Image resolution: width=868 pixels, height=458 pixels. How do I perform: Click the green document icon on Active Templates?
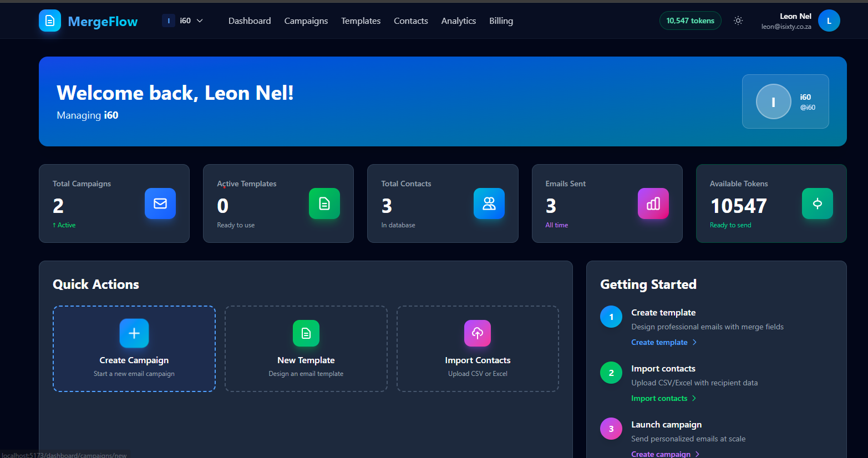click(324, 203)
